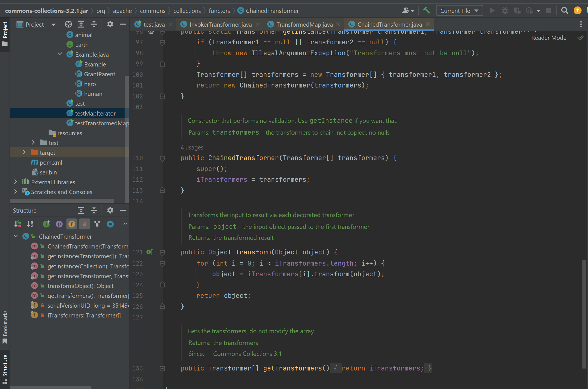Viewport: 588px width, 389px height.
Task: Toggle Show Properties filter in Structure
Action: click(59, 224)
